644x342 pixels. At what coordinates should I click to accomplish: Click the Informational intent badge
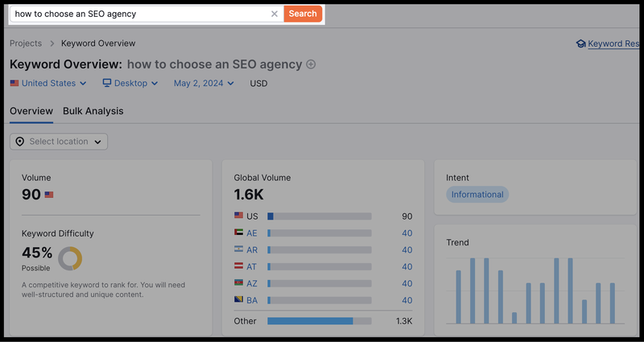click(x=477, y=195)
